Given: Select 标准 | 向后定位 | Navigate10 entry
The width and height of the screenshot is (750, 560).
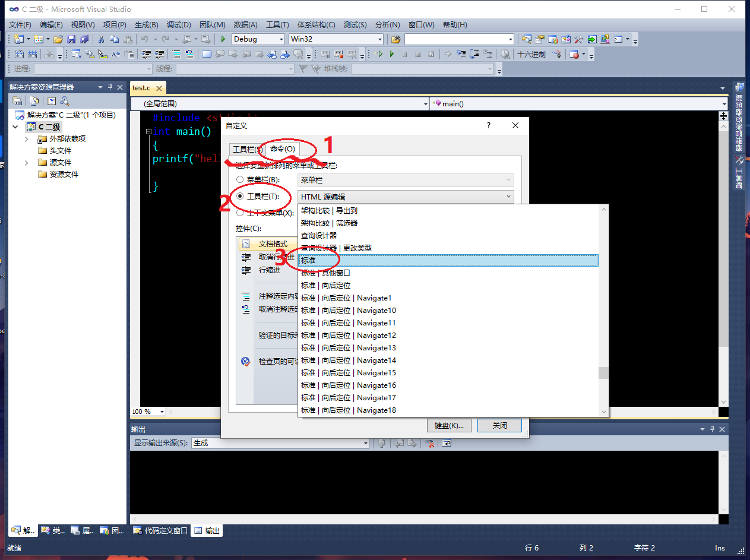Looking at the screenshot, I should (448, 310).
